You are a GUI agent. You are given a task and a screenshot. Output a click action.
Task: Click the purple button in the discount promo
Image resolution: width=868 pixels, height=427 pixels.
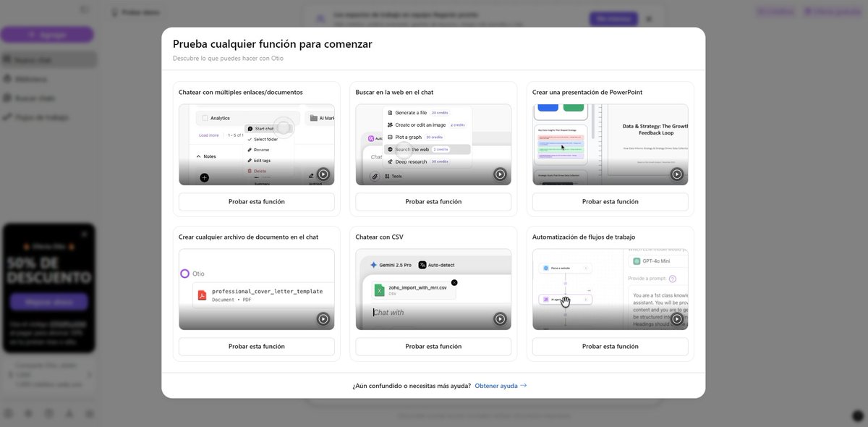(49, 302)
